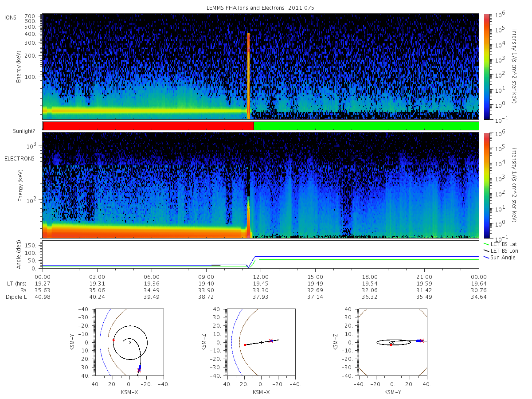Screen dimensions: 532x399
Task: Open the KSM-Y versus KSM-Z orbit plot
Action: 393,342
